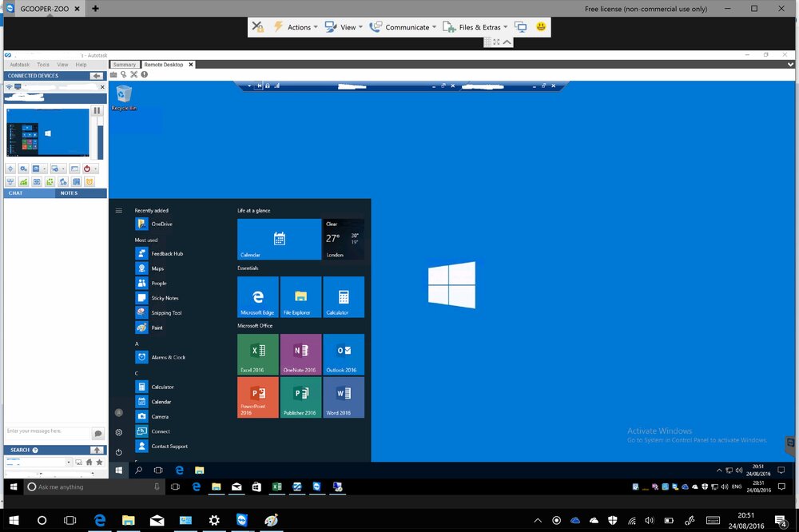Click the gears settings icon in device tools
The width and height of the screenshot is (799, 532).
pyautogui.click(x=23, y=169)
